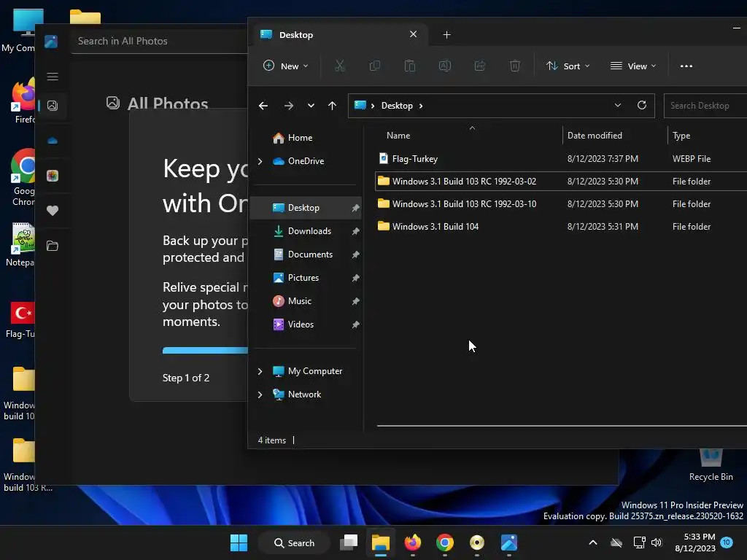Open Folders icon in Photos sidebar

(53, 246)
